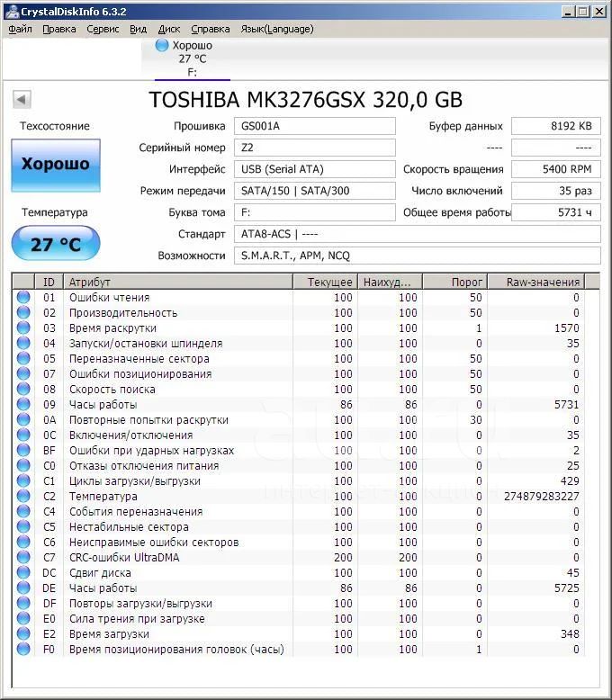Click raw value 1570 in Время раскрутки row
The image size is (612, 700).
click(x=566, y=328)
